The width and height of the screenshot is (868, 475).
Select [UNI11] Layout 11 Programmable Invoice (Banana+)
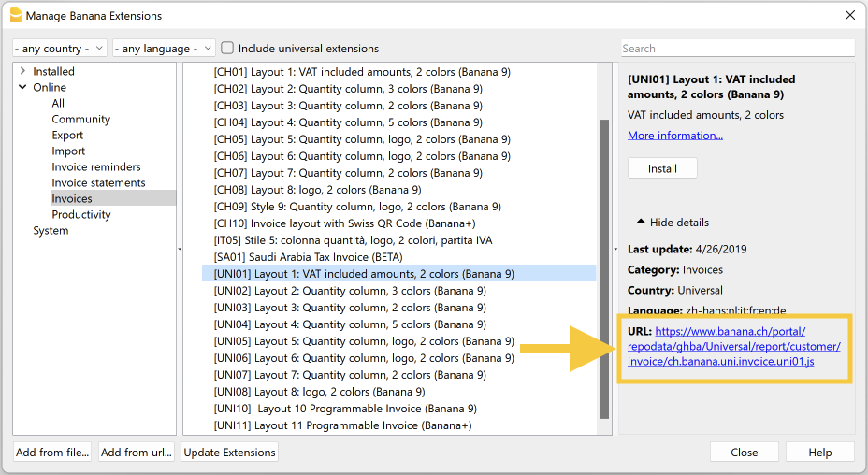coord(342,425)
